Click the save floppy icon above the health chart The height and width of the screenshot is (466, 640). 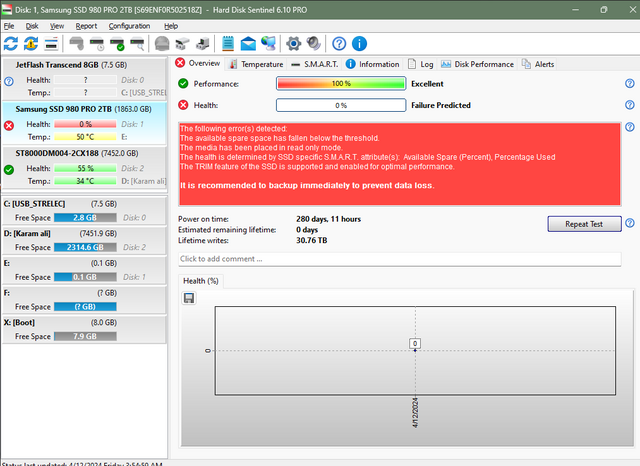(x=189, y=298)
